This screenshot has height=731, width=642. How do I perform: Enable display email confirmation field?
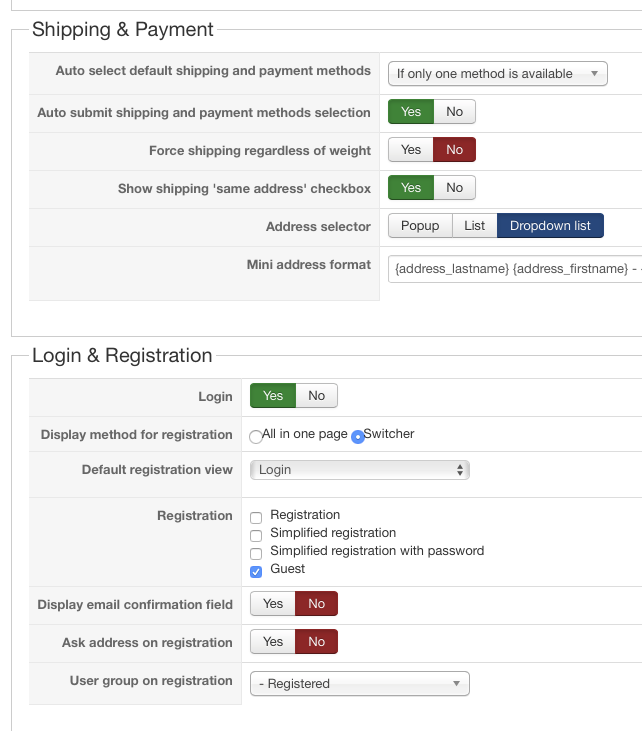[273, 604]
